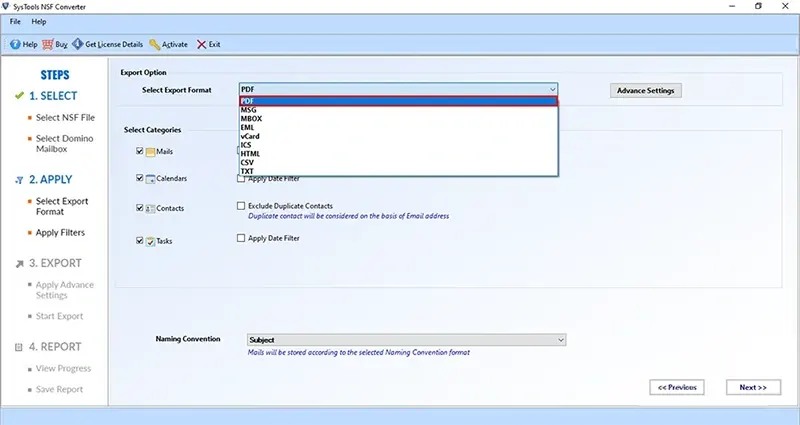Collapse the Select Export Format dropdown
Viewport: 800px width, 425px height.
click(x=552, y=89)
